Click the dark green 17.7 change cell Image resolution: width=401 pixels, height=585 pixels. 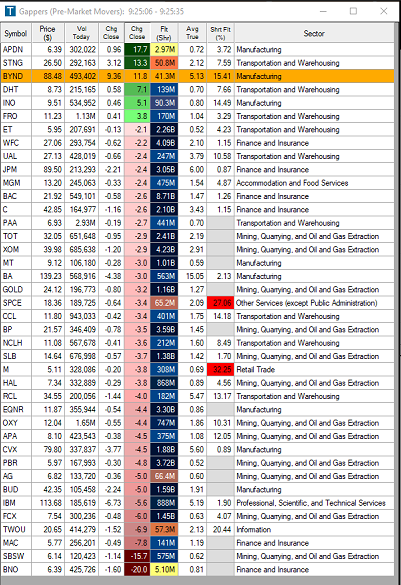tap(137, 50)
